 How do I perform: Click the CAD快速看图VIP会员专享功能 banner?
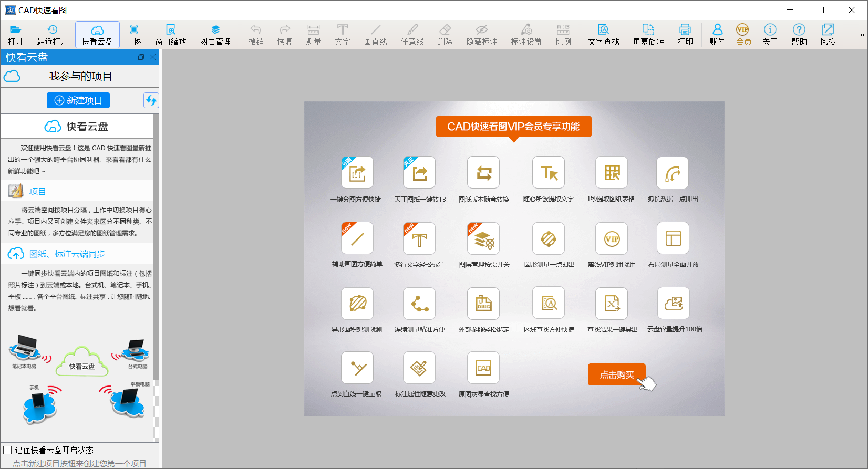coord(513,127)
